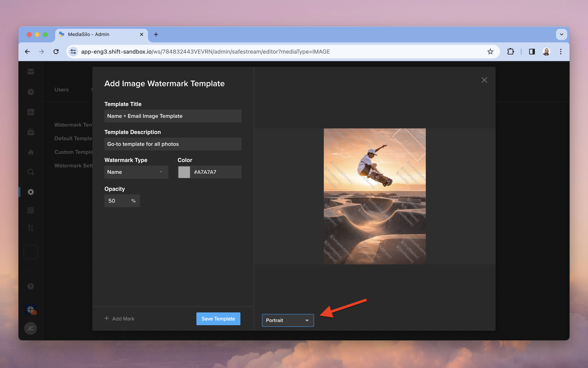The image size is (588, 368).
Task: Open the Portrait orientation dropdown
Action: click(288, 320)
